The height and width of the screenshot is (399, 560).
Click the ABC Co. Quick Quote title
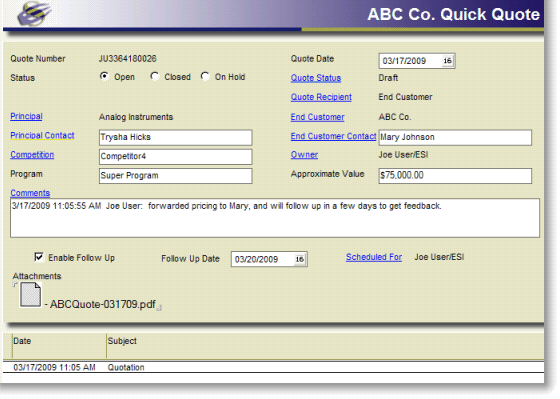(454, 15)
